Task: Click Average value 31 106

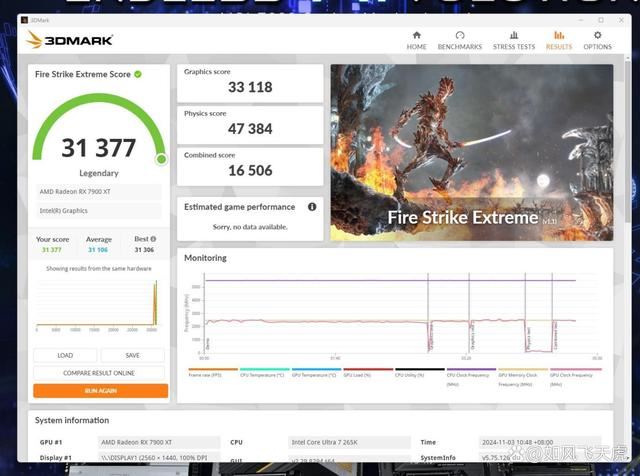Action: coord(98,249)
